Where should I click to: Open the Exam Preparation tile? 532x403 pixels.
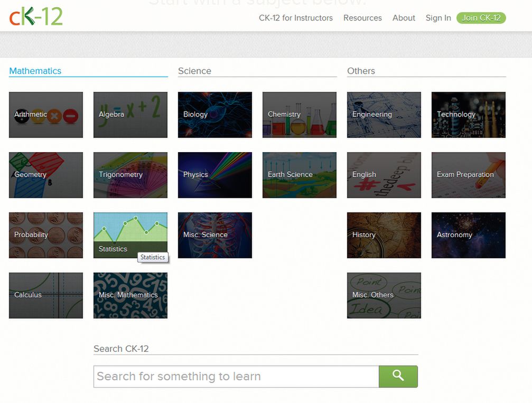pos(468,175)
